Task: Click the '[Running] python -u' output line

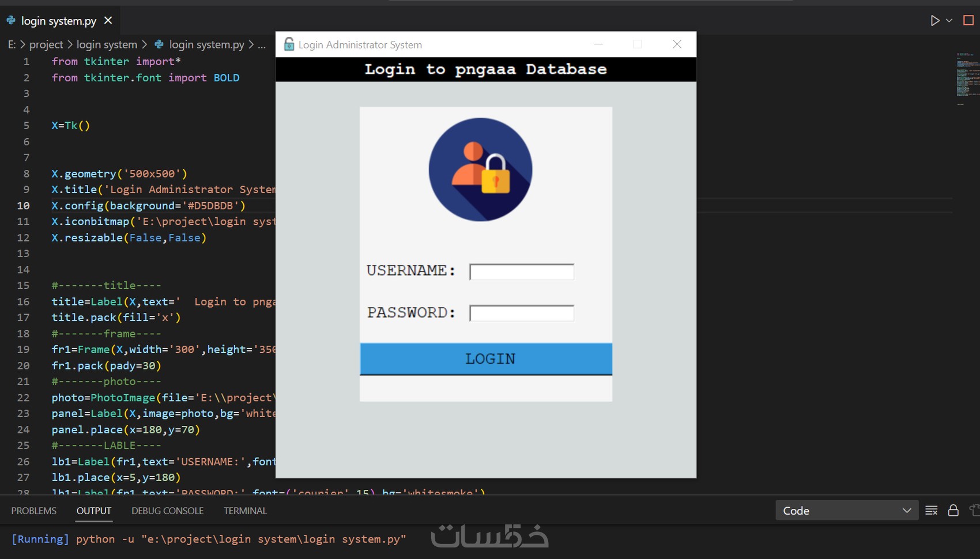Action: coord(209,539)
